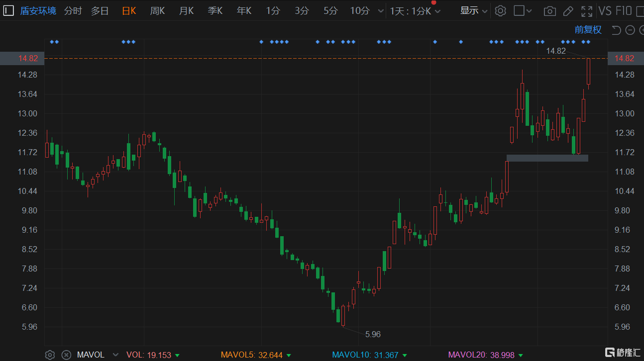Switch to the 分时 intraday tab

click(73, 10)
